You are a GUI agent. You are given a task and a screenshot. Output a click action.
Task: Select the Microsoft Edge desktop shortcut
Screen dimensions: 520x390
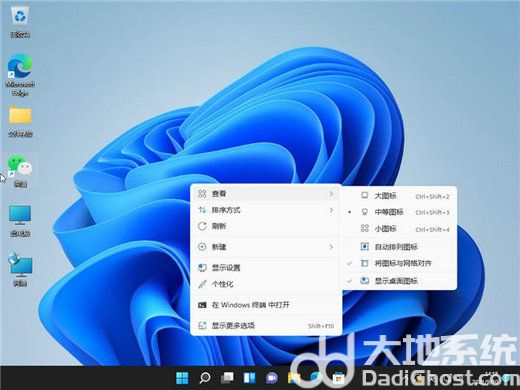pyautogui.click(x=20, y=75)
